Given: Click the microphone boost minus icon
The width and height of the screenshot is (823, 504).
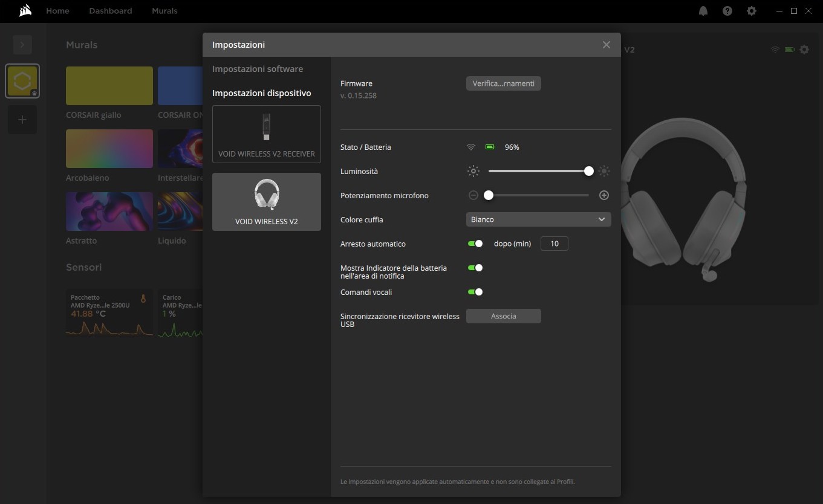Looking at the screenshot, I should pyautogui.click(x=473, y=195).
